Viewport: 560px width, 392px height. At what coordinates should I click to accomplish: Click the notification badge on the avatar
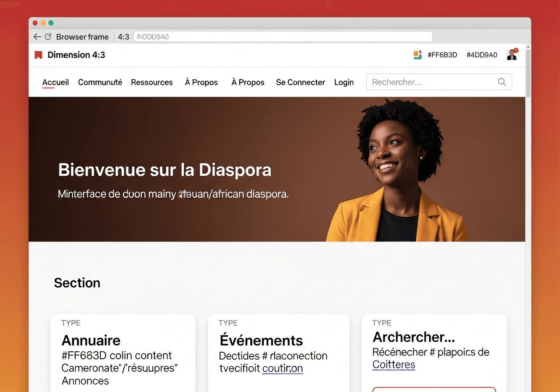tap(517, 49)
